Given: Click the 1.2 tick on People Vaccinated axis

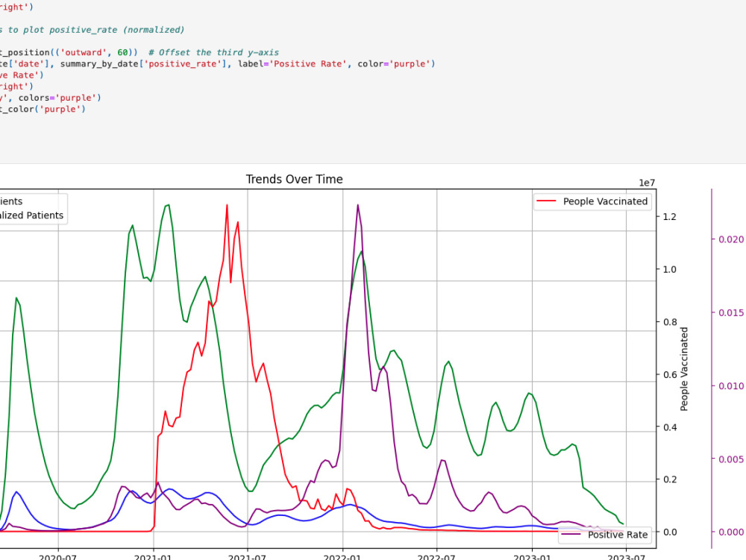Looking at the screenshot, I should (x=670, y=217).
